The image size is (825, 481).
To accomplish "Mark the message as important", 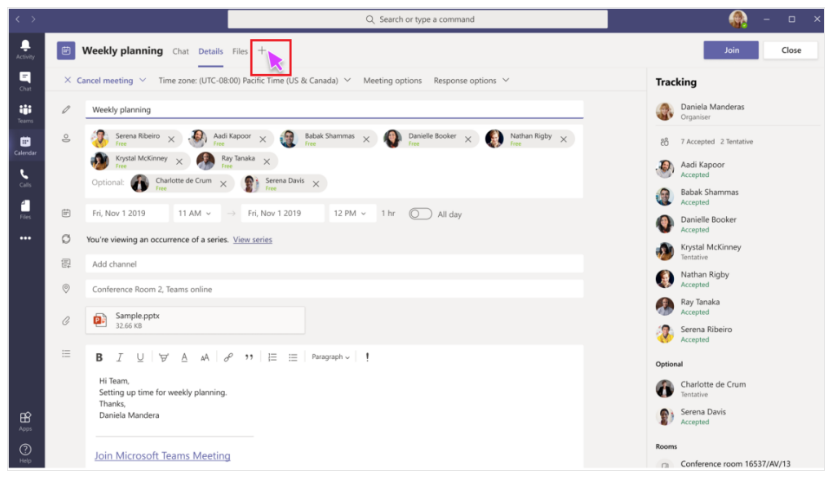I will click(367, 357).
